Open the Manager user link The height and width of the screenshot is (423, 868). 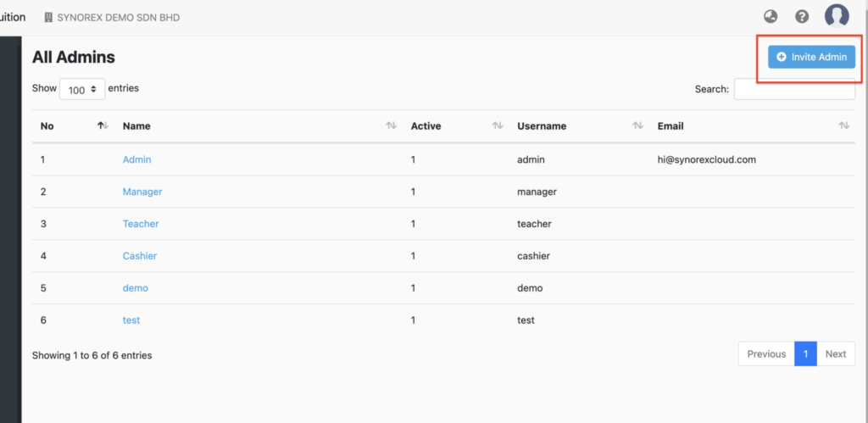[x=142, y=192]
